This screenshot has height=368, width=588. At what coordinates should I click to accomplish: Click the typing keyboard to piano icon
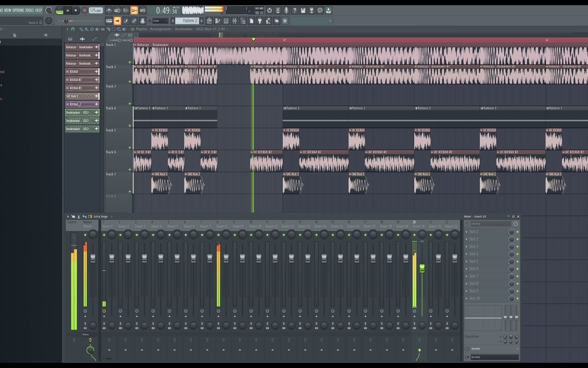(x=109, y=21)
